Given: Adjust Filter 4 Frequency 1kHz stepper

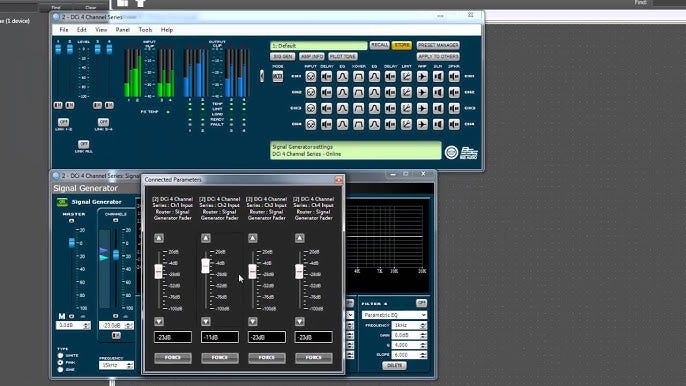Looking at the screenshot, I should (423, 325).
